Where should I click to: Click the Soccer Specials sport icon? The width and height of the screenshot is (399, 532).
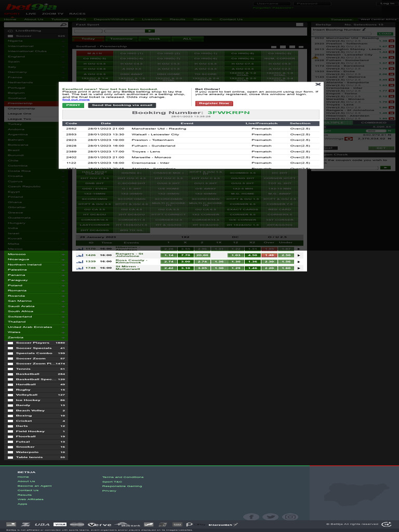click(x=10, y=348)
